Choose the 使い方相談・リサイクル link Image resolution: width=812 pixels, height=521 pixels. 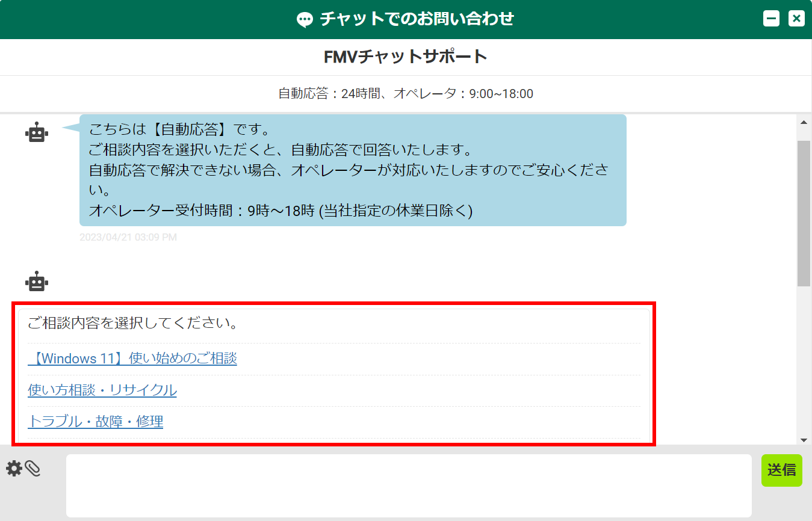click(x=102, y=390)
